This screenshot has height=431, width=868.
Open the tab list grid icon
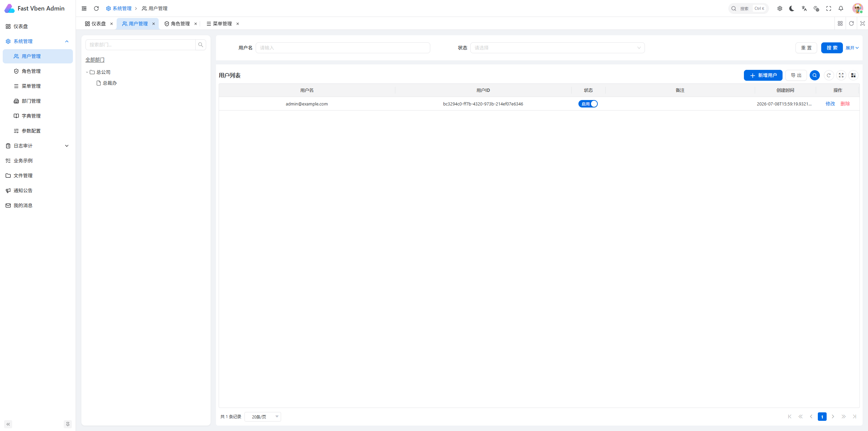pos(840,23)
